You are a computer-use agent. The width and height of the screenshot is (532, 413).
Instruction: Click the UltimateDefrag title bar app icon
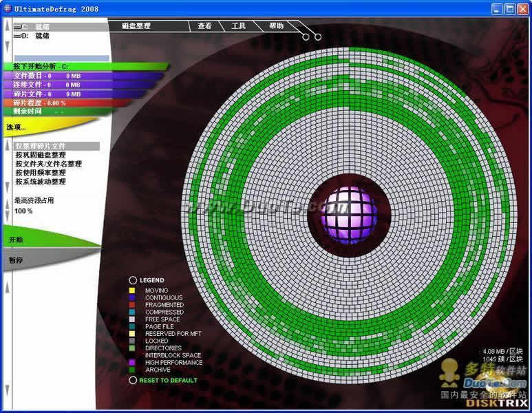click(x=7, y=8)
